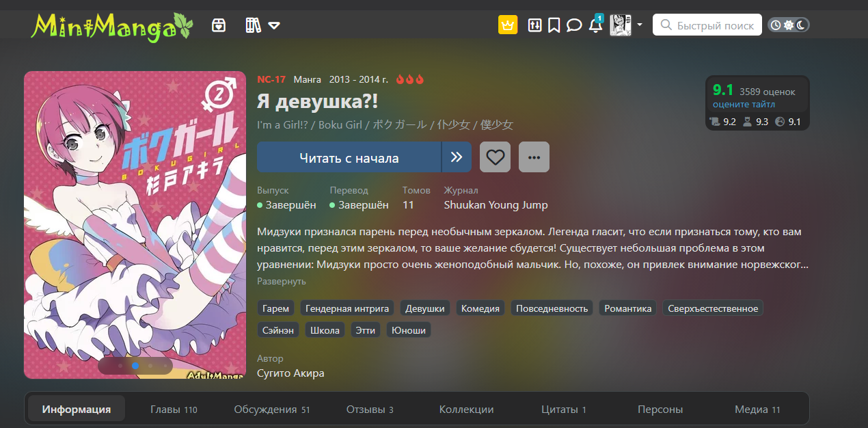Click the three red flame icons

click(410, 79)
